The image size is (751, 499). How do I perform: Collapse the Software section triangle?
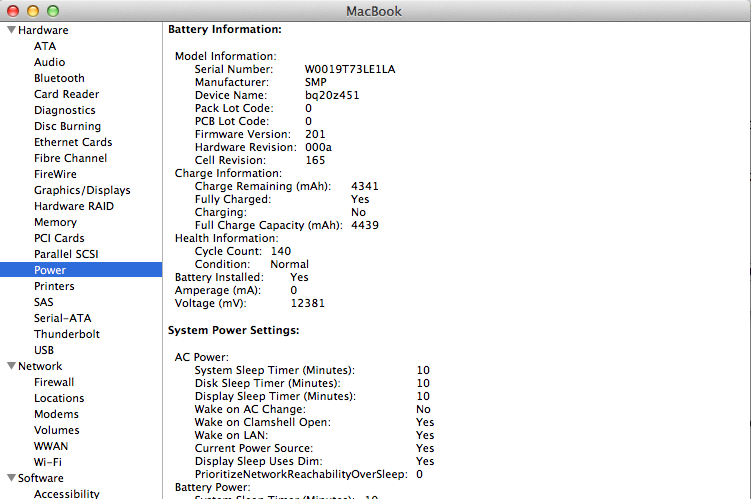click(11, 478)
